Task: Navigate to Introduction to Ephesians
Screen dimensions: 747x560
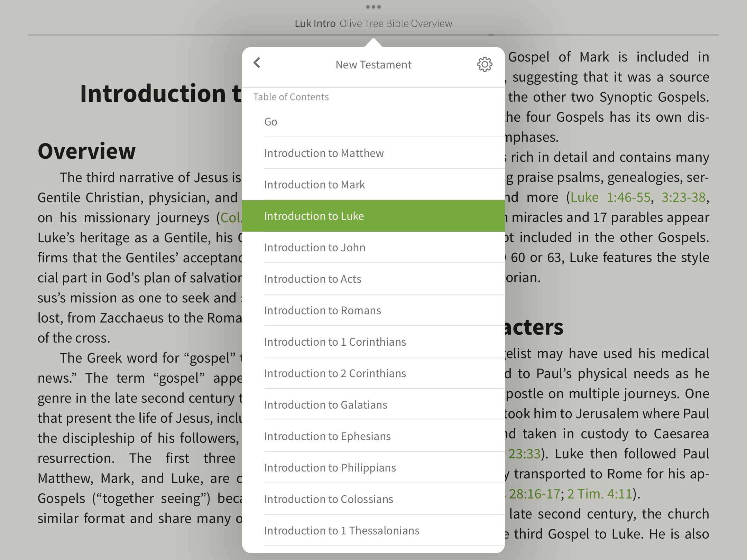Action: click(x=327, y=436)
